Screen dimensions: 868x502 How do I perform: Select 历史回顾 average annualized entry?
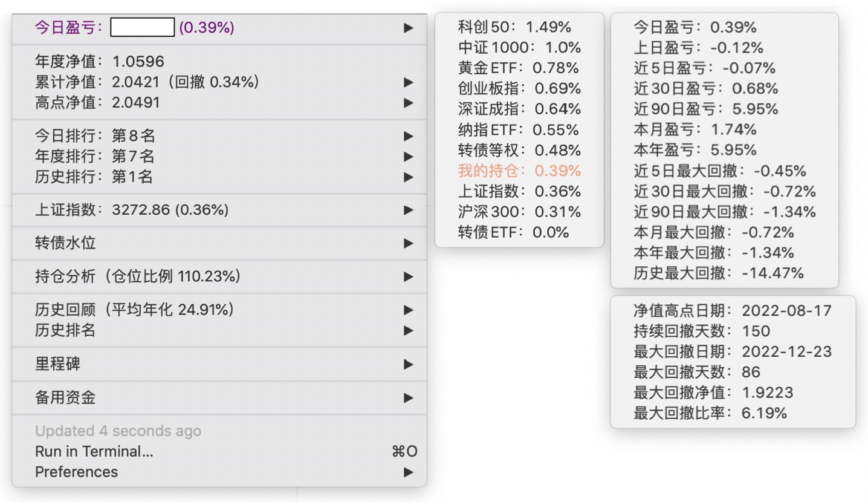pos(134,310)
